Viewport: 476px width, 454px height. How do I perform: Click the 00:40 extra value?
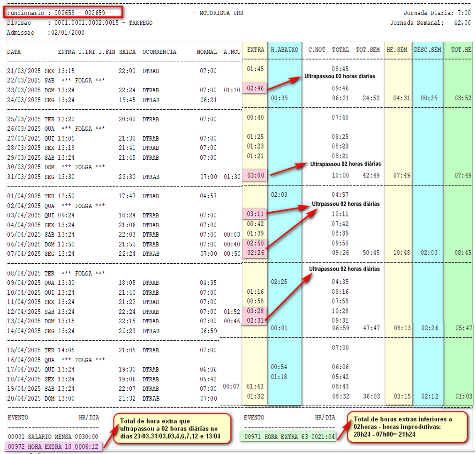coord(255,118)
